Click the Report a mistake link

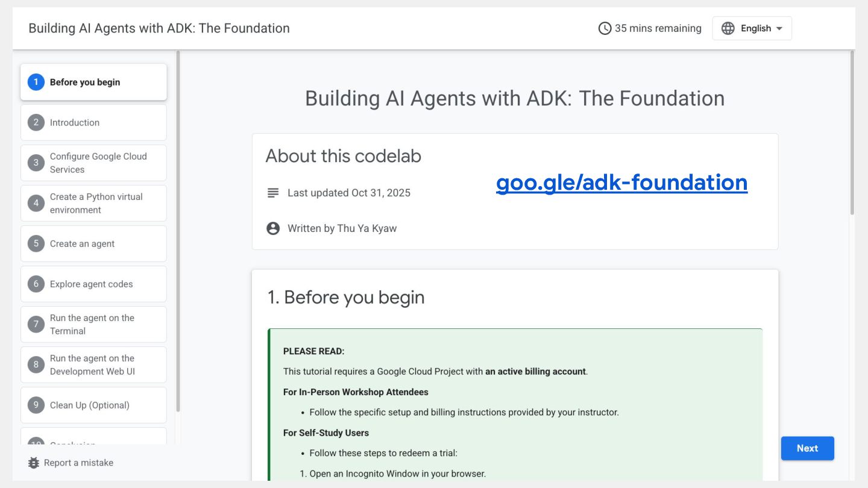pyautogui.click(x=78, y=463)
